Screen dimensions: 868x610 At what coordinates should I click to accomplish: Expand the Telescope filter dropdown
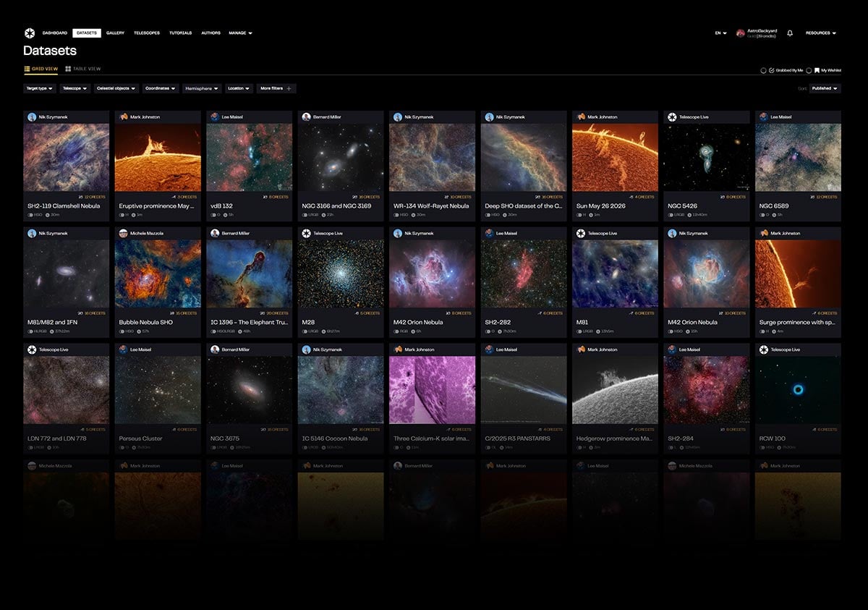(x=75, y=88)
